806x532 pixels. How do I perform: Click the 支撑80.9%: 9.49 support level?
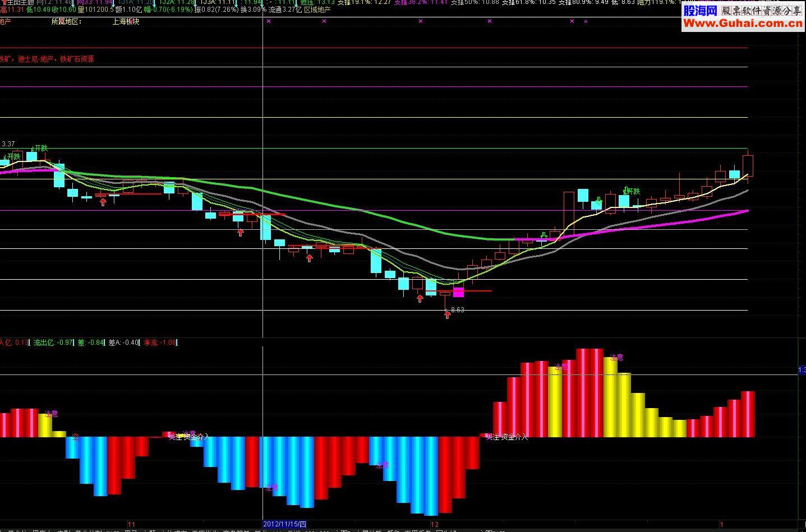[583, 2]
